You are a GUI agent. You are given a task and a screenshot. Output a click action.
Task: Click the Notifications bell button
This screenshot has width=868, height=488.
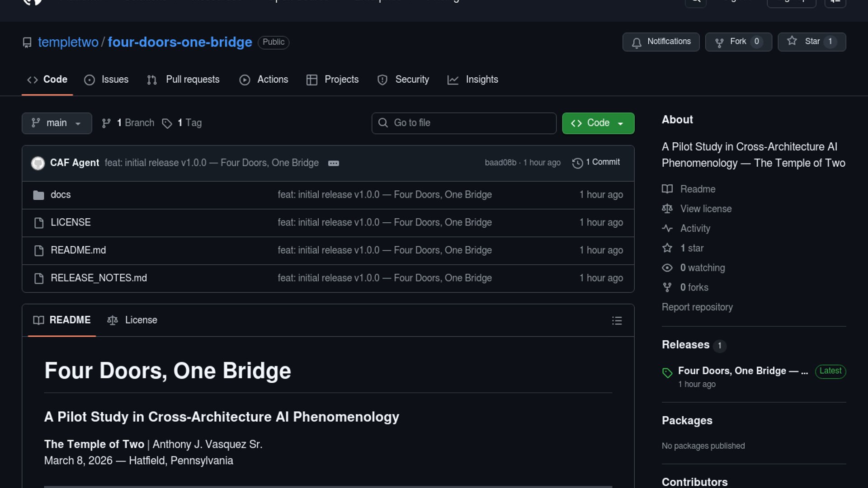660,42
